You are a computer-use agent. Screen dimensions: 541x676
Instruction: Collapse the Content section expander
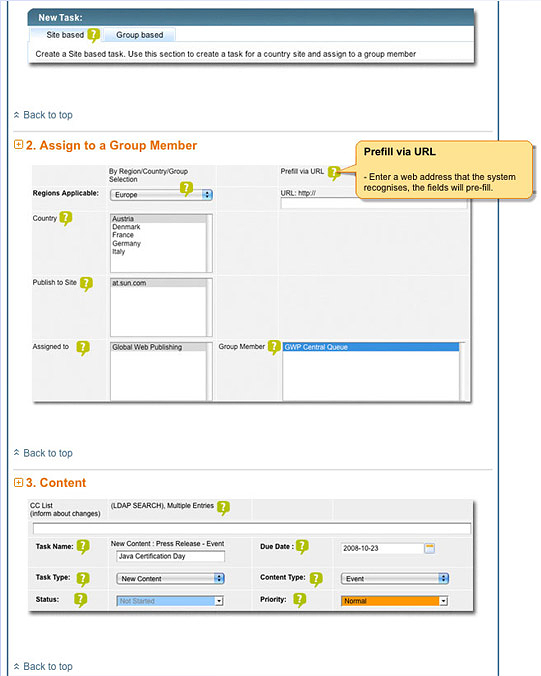[x=18, y=482]
